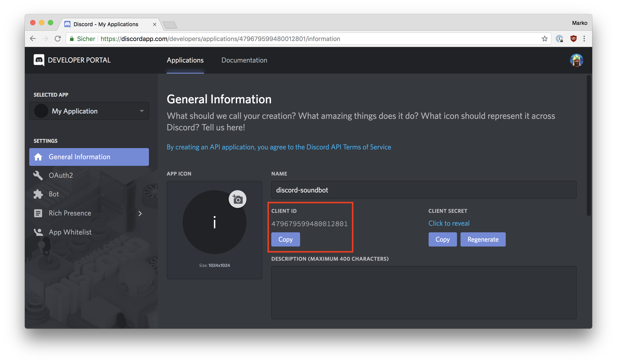This screenshot has width=617, height=364.
Task: Open the OAuth2 settings page
Action: pos(61,175)
